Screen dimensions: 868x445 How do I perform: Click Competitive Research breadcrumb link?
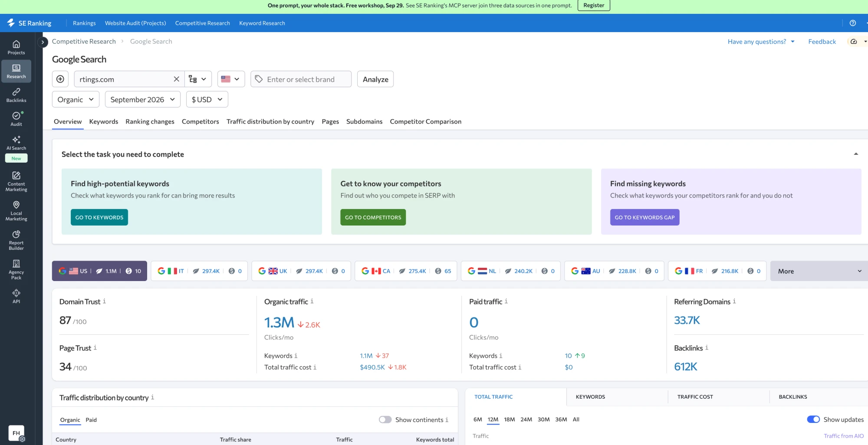click(84, 41)
